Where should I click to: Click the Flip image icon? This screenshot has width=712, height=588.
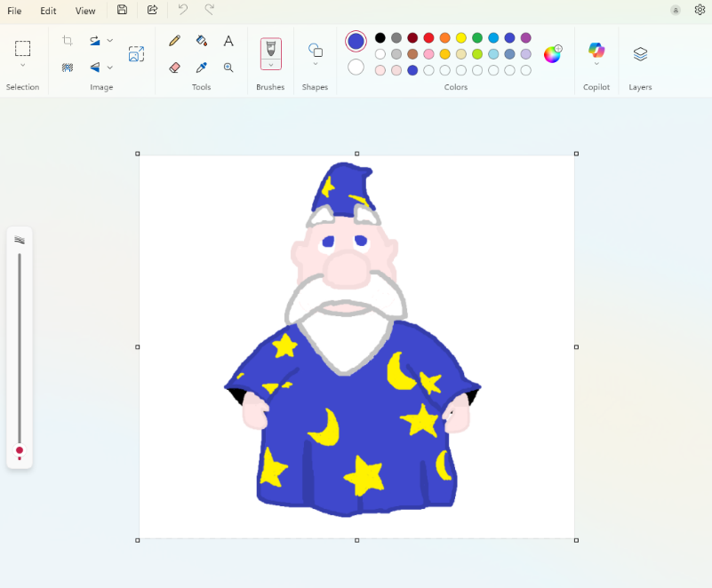pos(94,68)
